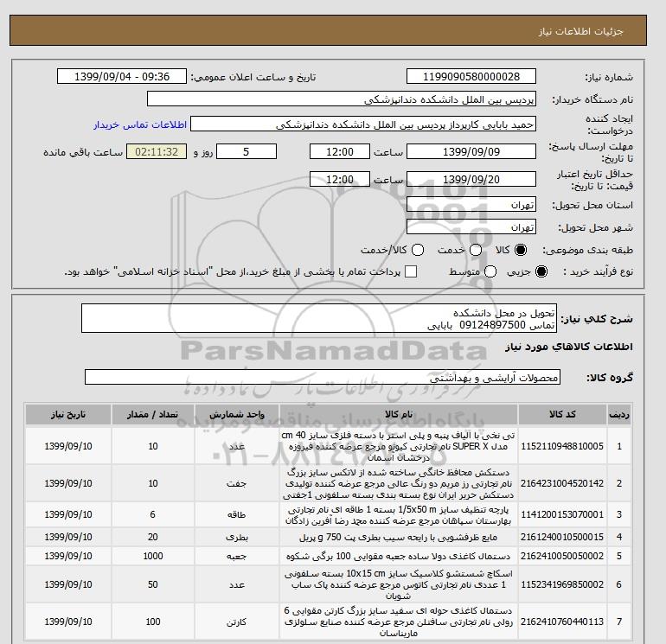Click the general need description text box

319,318
